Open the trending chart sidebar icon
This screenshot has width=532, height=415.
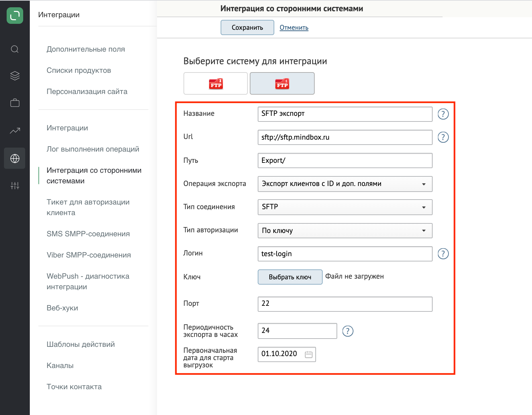coord(15,131)
